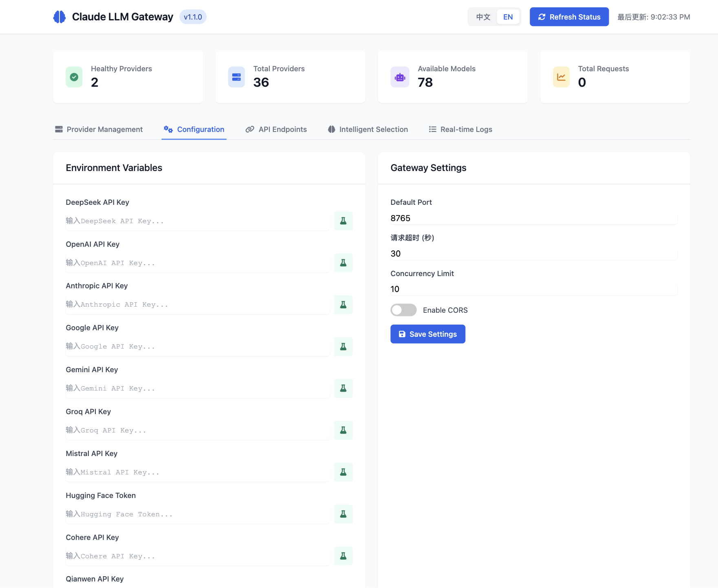
Task: Click the Refresh Status button
Action: [x=569, y=17]
